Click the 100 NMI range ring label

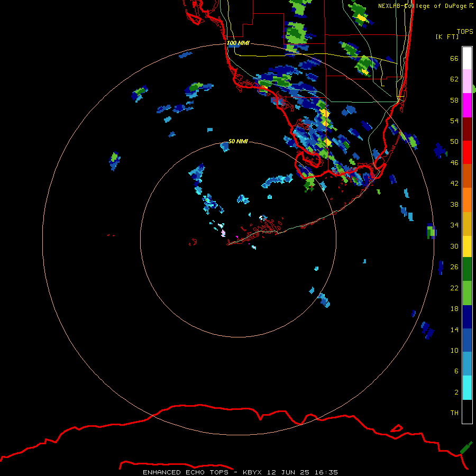point(238,43)
